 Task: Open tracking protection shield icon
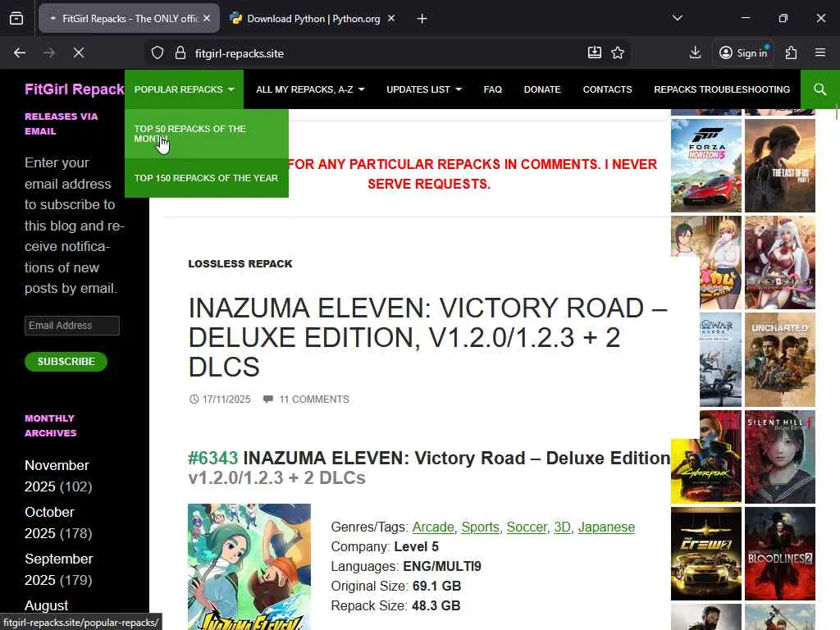tap(157, 53)
